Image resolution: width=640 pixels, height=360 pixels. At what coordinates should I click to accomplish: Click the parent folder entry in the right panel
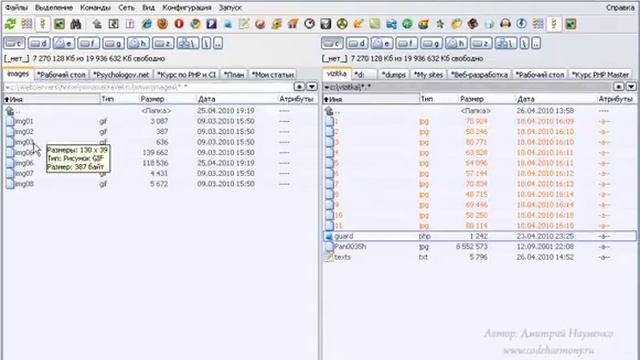click(x=480, y=111)
